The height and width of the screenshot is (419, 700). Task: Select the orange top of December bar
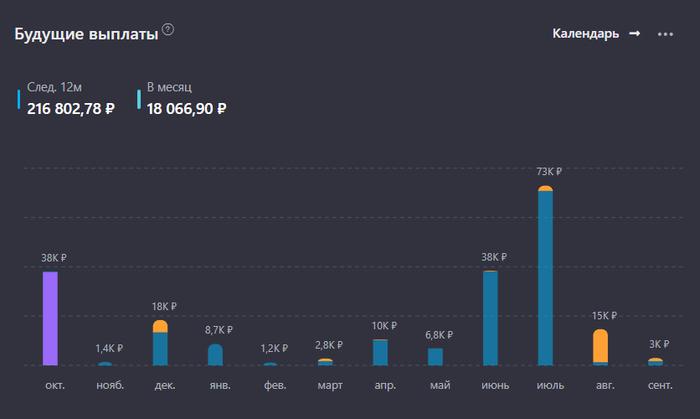tap(160, 326)
